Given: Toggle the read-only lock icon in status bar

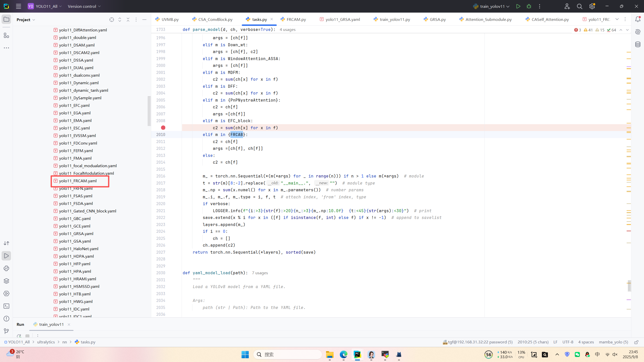Looking at the screenshot, I should pos(636,342).
